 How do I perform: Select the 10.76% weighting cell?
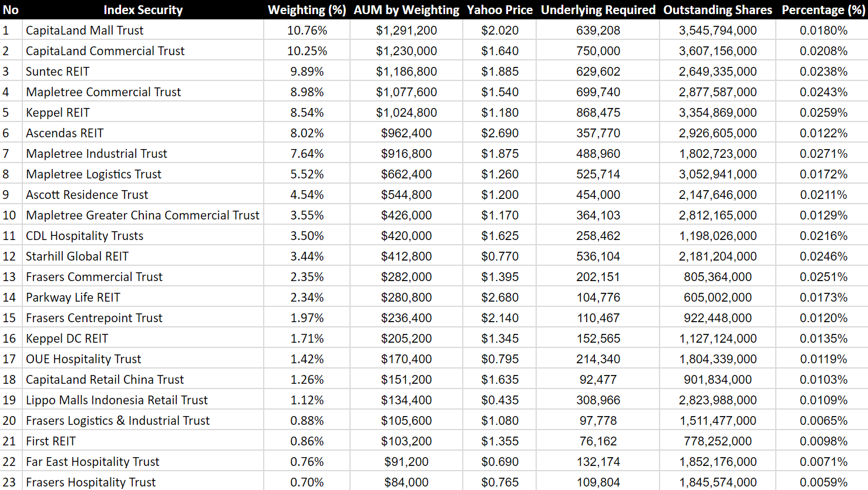[x=307, y=30]
